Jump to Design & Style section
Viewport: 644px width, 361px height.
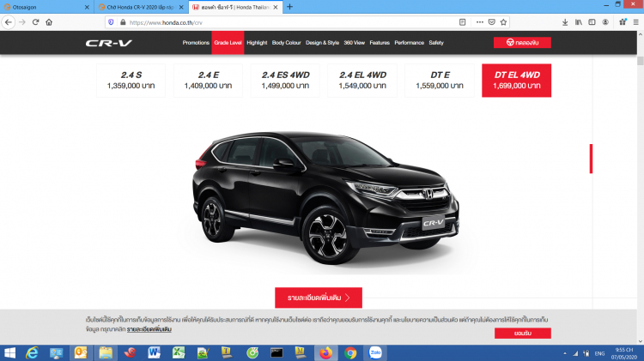pyautogui.click(x=322, y=43)
